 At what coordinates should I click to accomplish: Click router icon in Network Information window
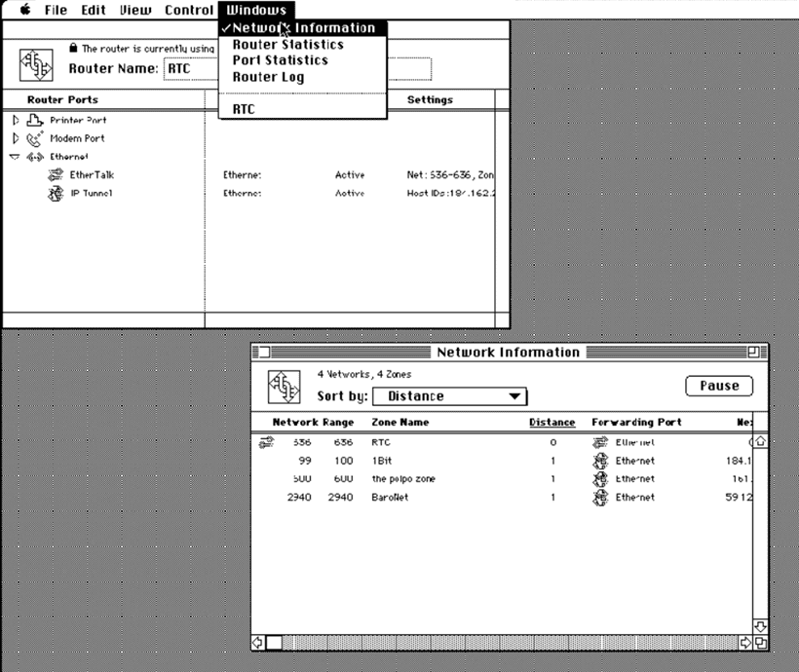(x=284, y=387)
